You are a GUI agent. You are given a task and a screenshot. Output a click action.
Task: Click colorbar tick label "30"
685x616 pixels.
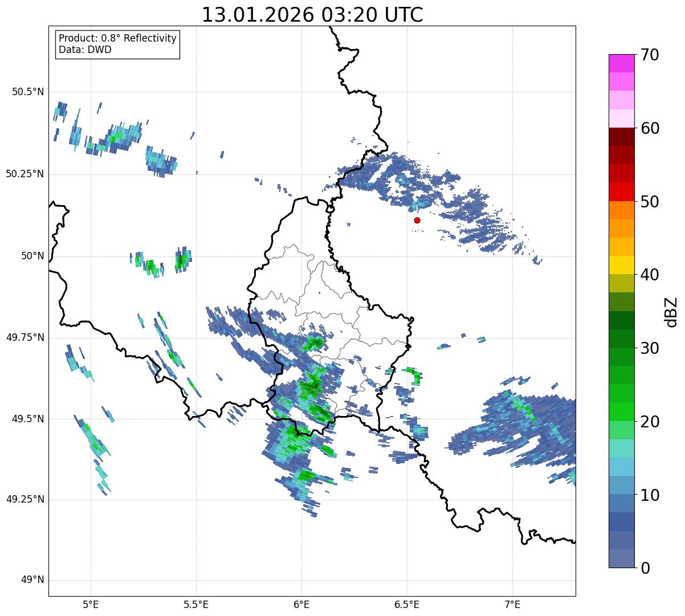click(x=650, y=348)
